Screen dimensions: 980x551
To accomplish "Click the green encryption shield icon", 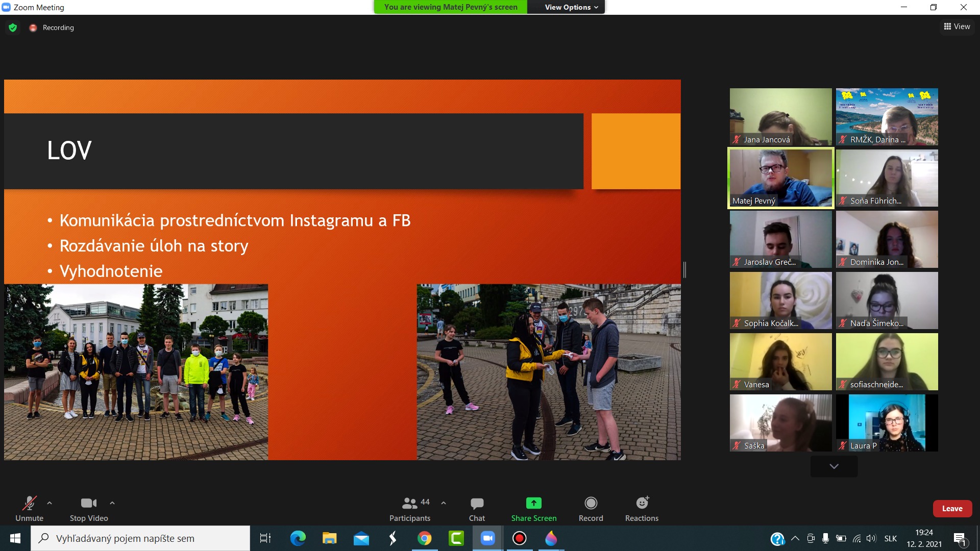I will [x=13, y=28].
